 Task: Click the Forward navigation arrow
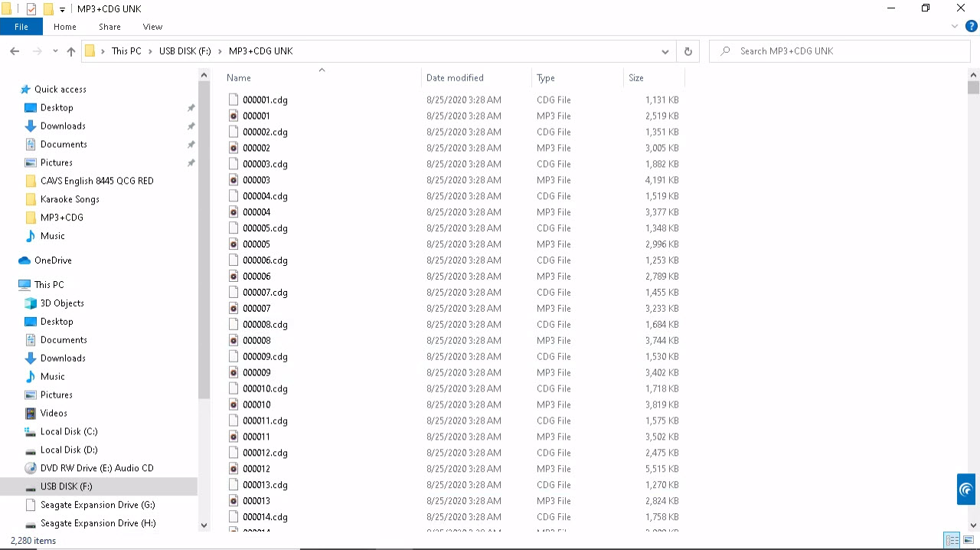click(x=37, y=51)
